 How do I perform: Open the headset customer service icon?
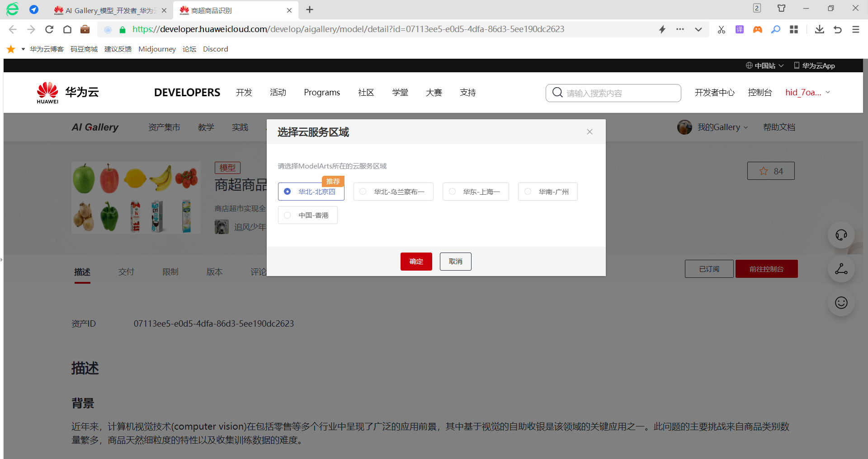click(841, 235)
